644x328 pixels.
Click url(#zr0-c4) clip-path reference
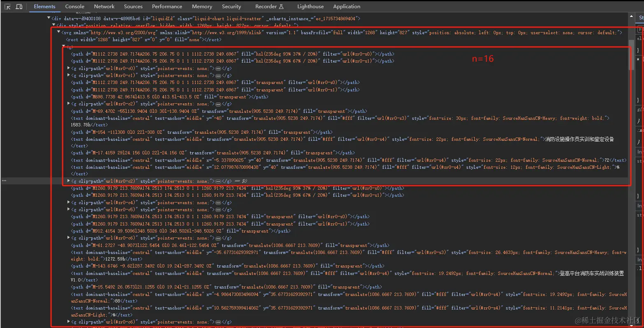(x=120, y=202)
